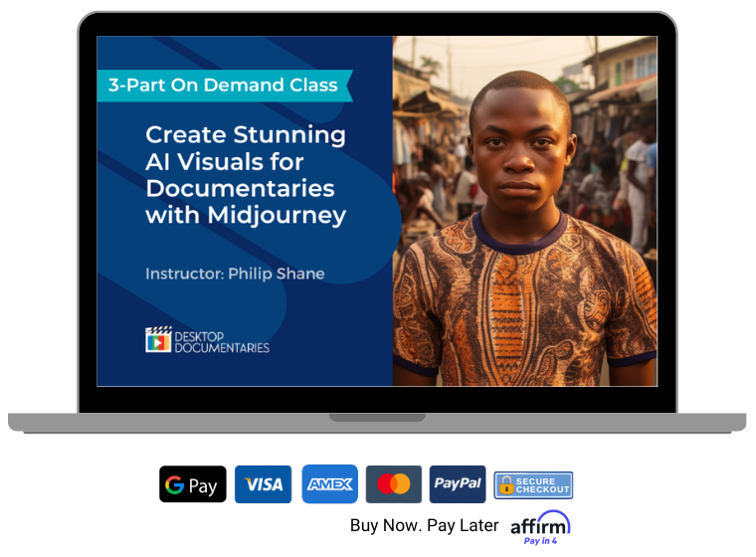This screenshot has height=557, width=756.
Task: Click the '3-Part On Demand Class' banner
Action: [x=225, y=86]
